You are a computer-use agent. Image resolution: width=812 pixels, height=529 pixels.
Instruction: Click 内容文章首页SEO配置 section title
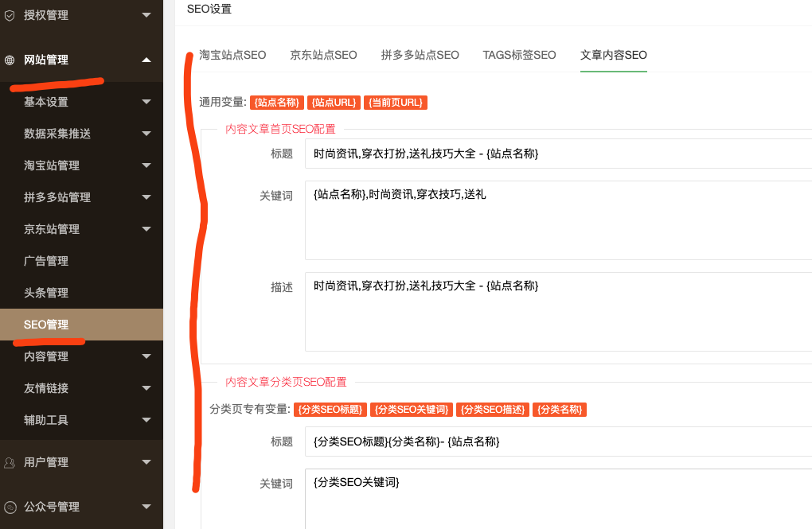(x=281, y=129)
